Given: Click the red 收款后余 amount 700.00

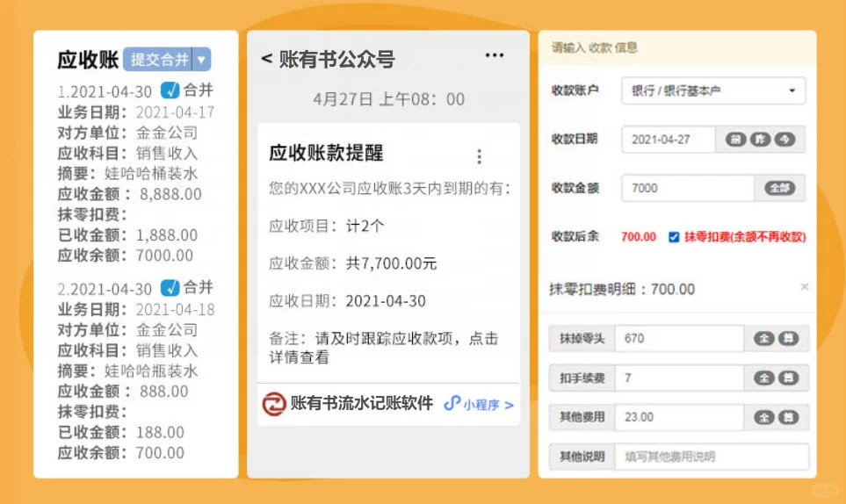Looking at the screenshot, I should [x=639, y=237].
